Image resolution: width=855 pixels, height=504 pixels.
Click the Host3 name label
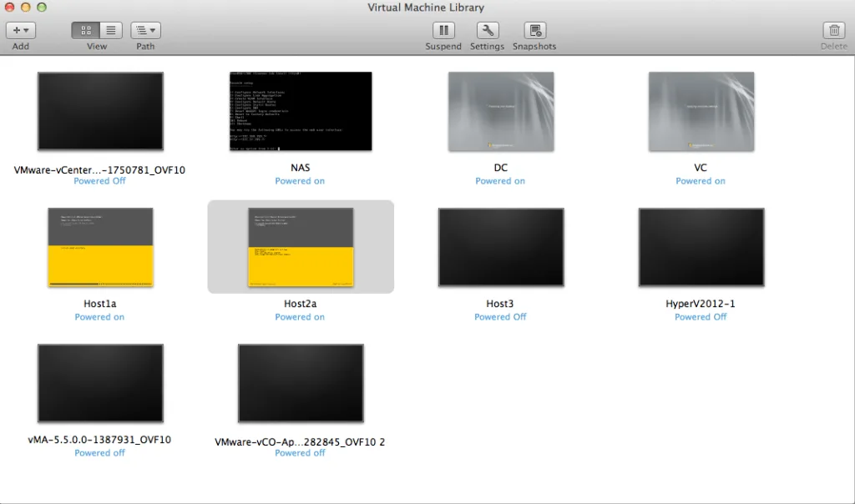[x=500, y=304]
